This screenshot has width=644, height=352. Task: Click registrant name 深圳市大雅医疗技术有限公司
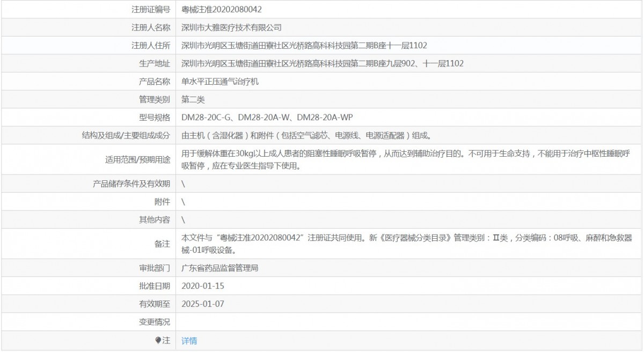coord(231,27)
